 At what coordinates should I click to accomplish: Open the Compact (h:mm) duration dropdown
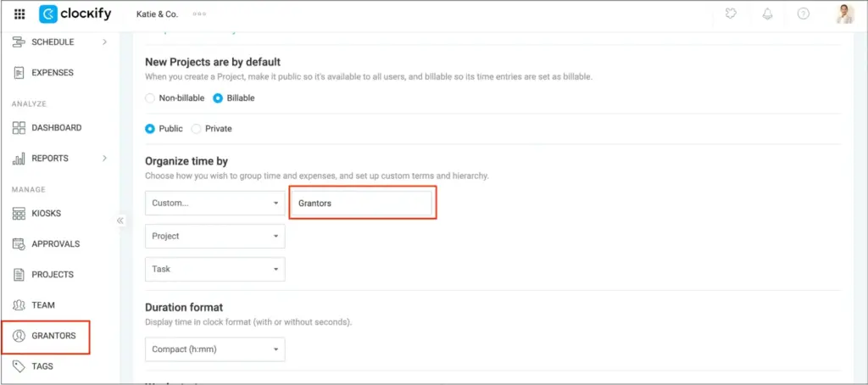click(214, 349)
